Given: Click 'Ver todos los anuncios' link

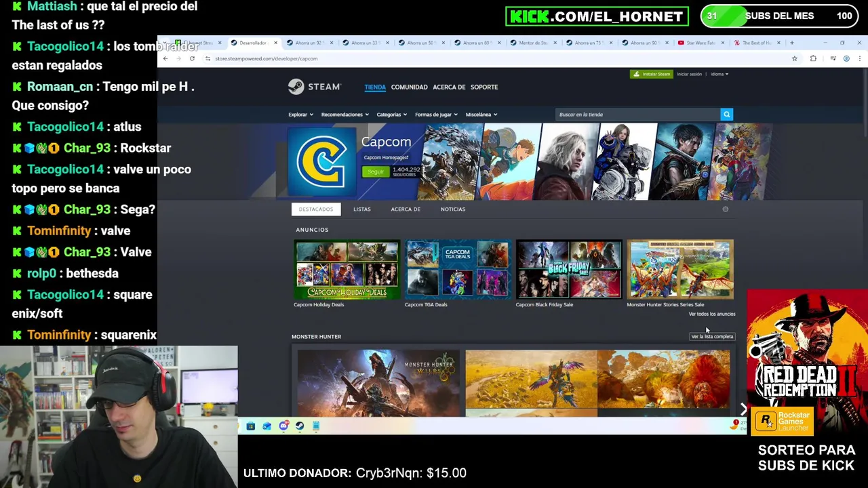Looking at the screenshot, I should (712, 314).
